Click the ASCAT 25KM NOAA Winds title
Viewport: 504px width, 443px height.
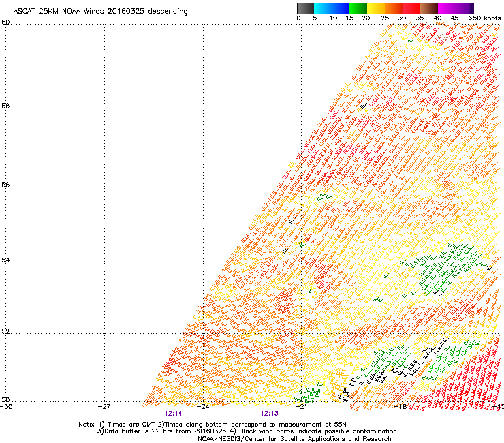coord(100,12)
